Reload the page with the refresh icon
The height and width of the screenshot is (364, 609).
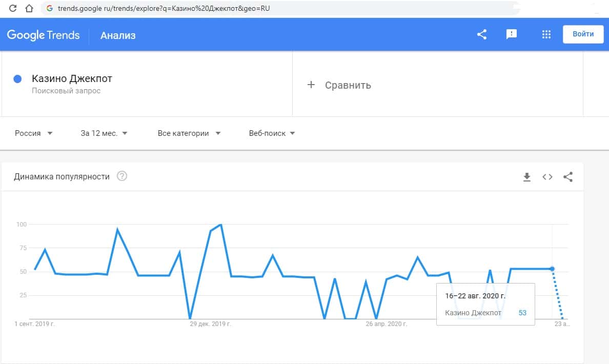[13, 8]
